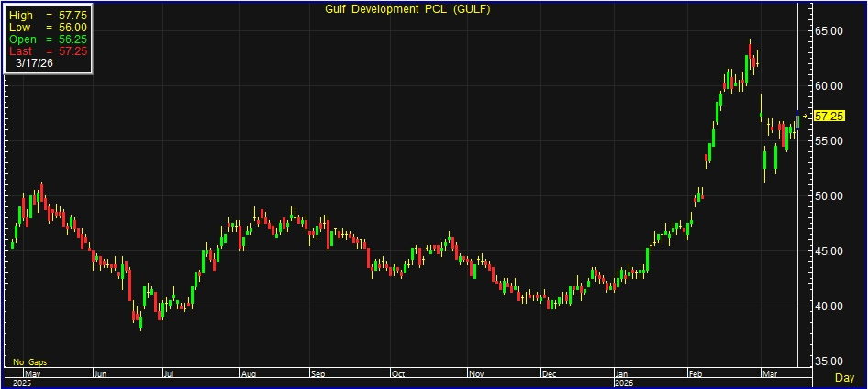Click the Jan label on time axis
868x389 pixels.
pyautogui.click(x=622, y=374)
